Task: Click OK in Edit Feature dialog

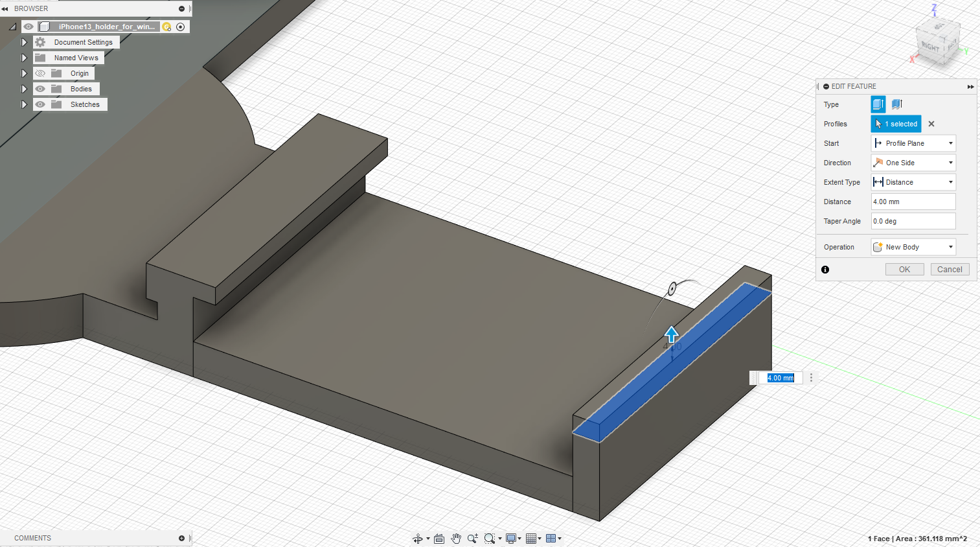Action: 905,270
